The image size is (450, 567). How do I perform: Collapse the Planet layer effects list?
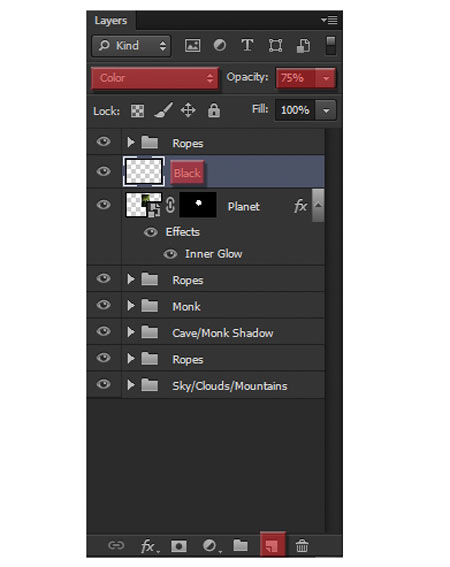[x=318, y=205]
